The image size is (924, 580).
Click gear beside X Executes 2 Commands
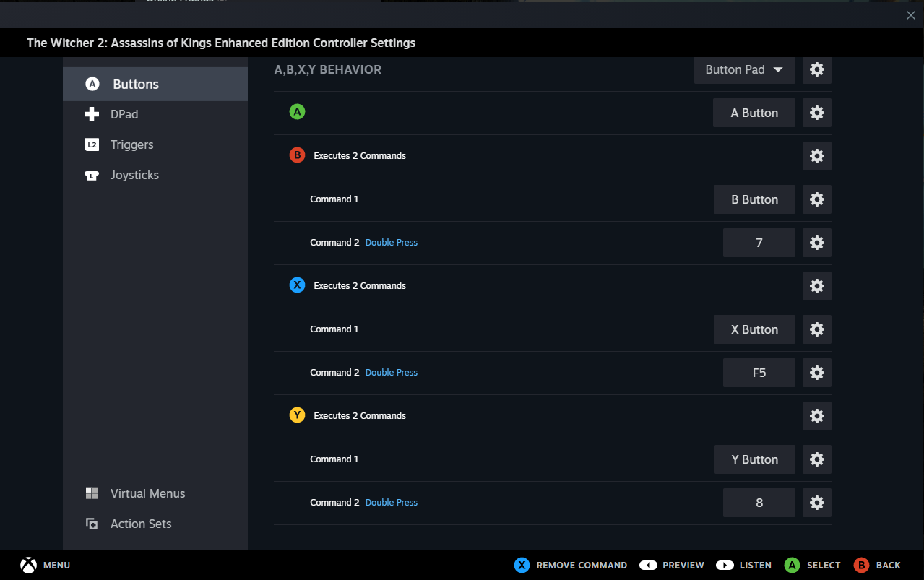[x=817, y=286]
